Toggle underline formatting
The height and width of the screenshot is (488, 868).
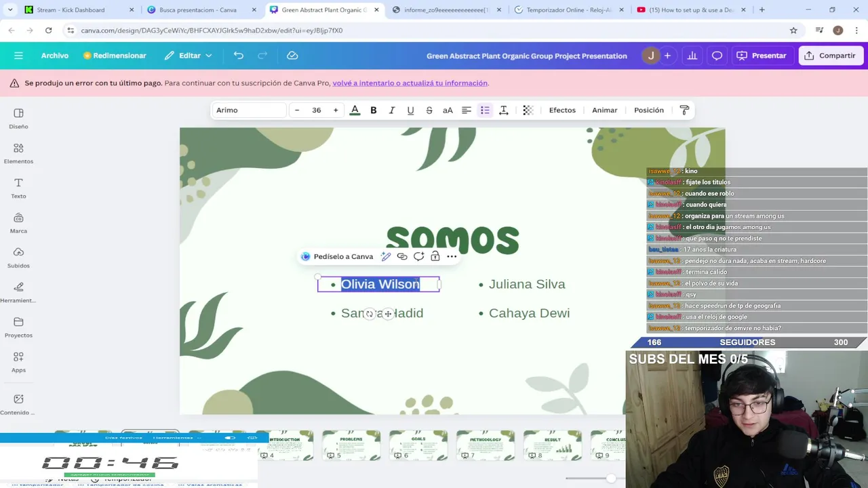[x=410, y=110]
